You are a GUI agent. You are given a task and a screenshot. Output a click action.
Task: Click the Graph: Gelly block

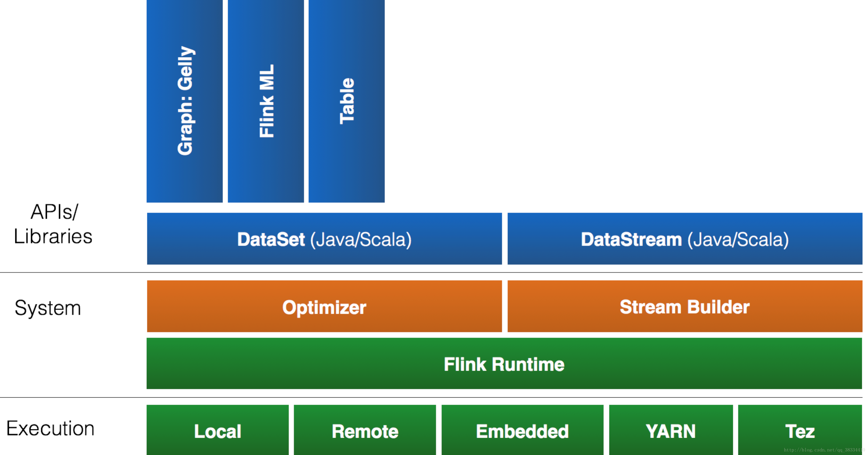pos(185,101)
